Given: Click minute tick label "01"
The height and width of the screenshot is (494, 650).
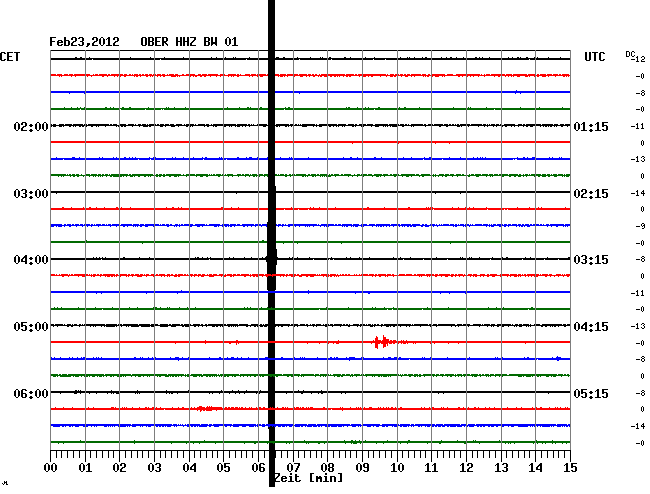Looking at the screenshot, I should point(85,468).
